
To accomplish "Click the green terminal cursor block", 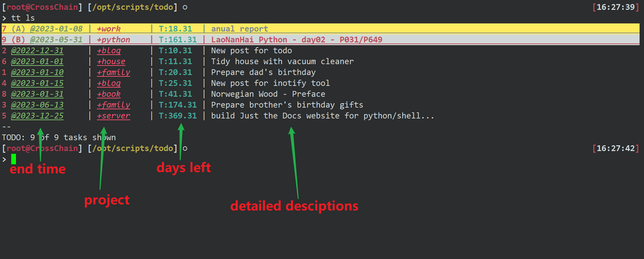I will (14, 159).
